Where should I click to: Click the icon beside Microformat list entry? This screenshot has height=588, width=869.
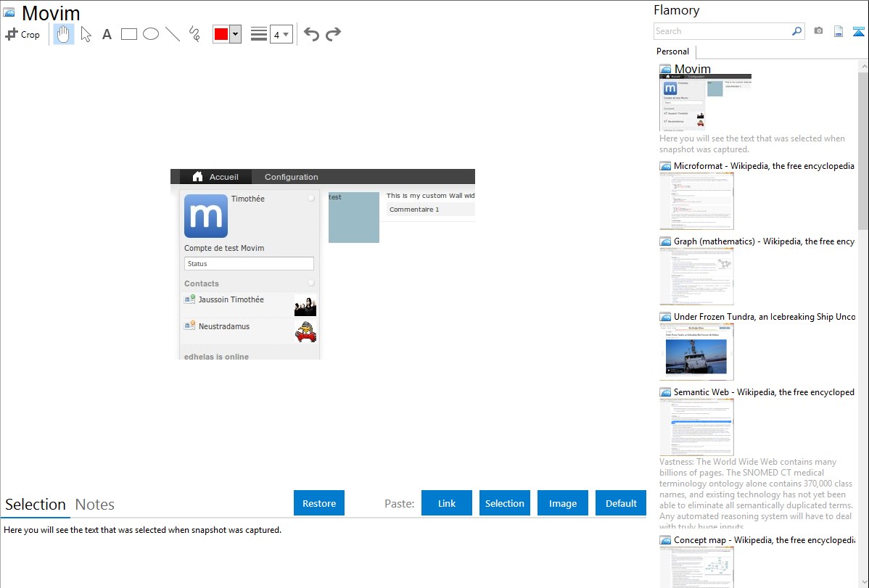665,166
